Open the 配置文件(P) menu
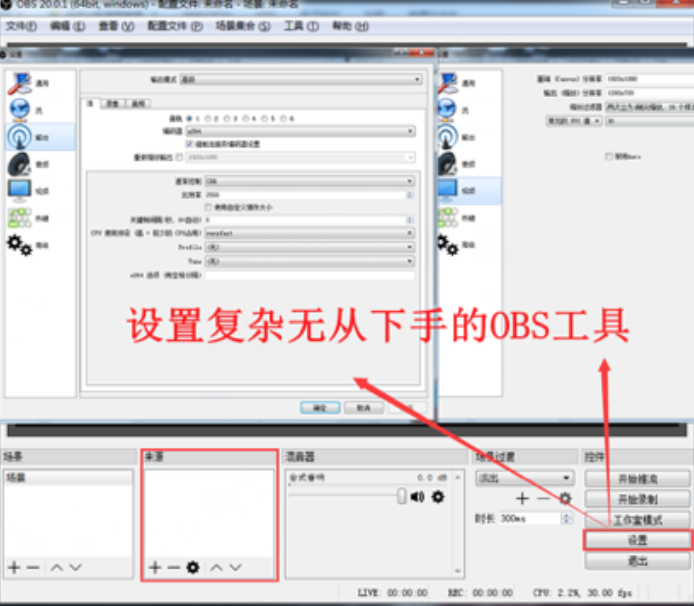 (175, 26)
